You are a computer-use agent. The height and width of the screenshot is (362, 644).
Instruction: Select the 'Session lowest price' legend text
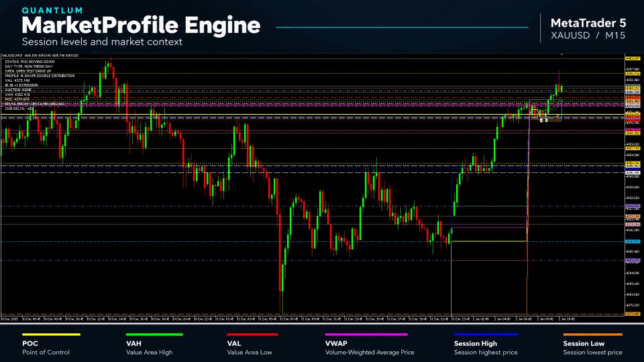(592, 352)
